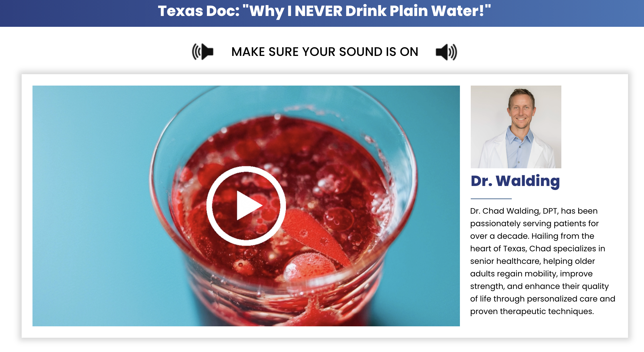
Task: Open Dr. Walding's portrait photo
Action: click(x=516, y=127)
